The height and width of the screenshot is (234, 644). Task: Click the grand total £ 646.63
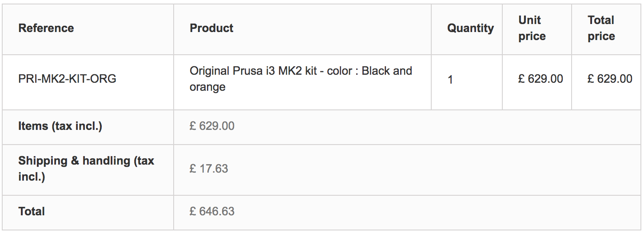click(x=212, y=211)
